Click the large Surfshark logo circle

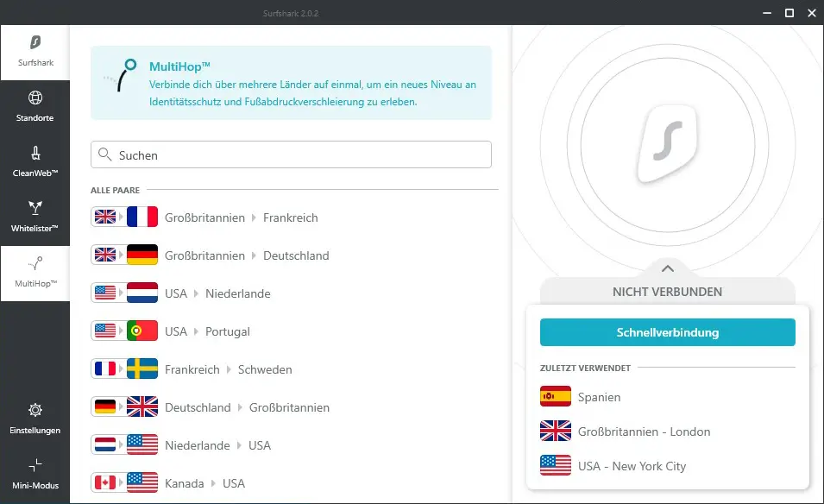pyautogui.click(x=668, y=144)
